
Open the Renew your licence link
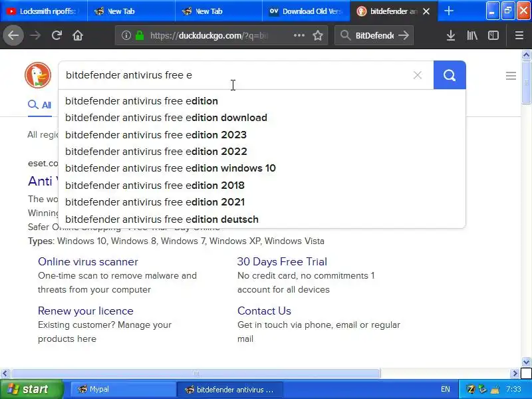point(86,311)
